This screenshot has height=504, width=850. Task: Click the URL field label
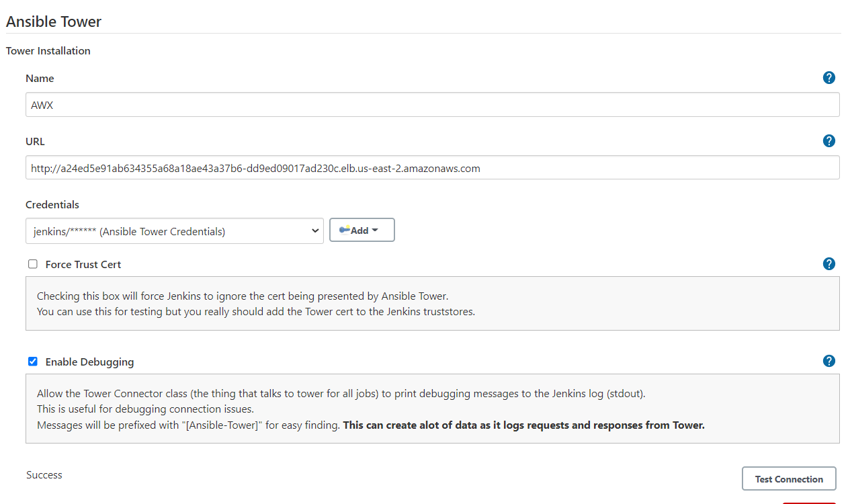click(35, 142)
